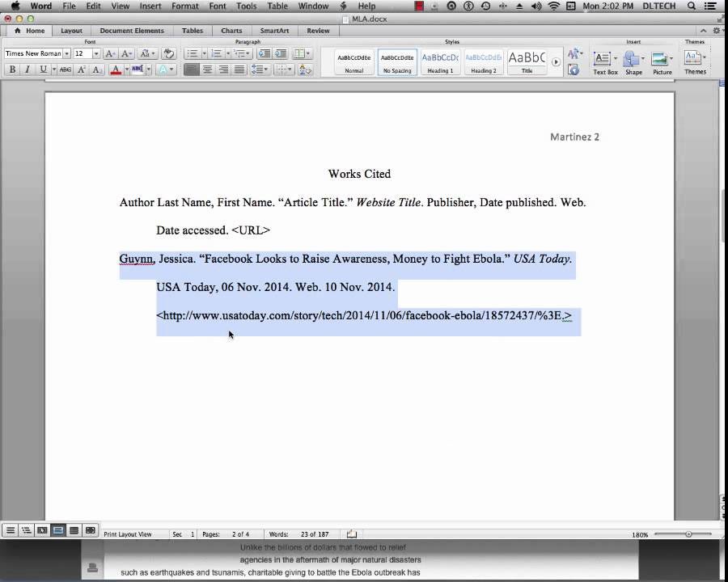The height and width of the screenshot is (582, 728).
Task: Toggle bold formatting
Action: tap(13, 70)
